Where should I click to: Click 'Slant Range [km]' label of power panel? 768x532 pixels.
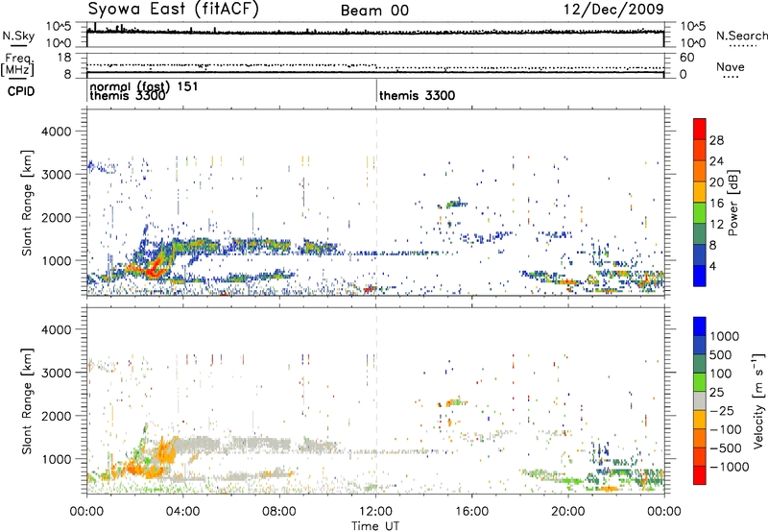[27, 203]
